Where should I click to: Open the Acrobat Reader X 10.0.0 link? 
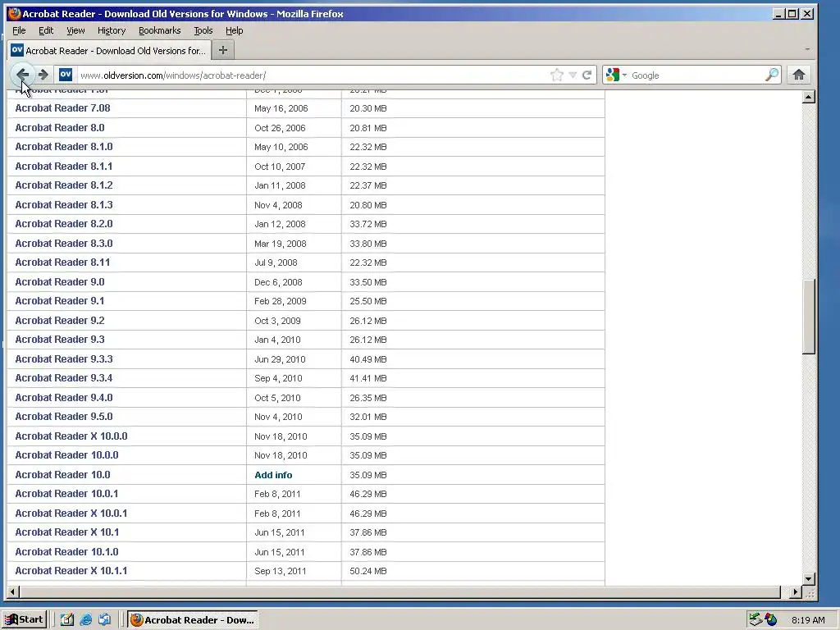pos(71,436)
